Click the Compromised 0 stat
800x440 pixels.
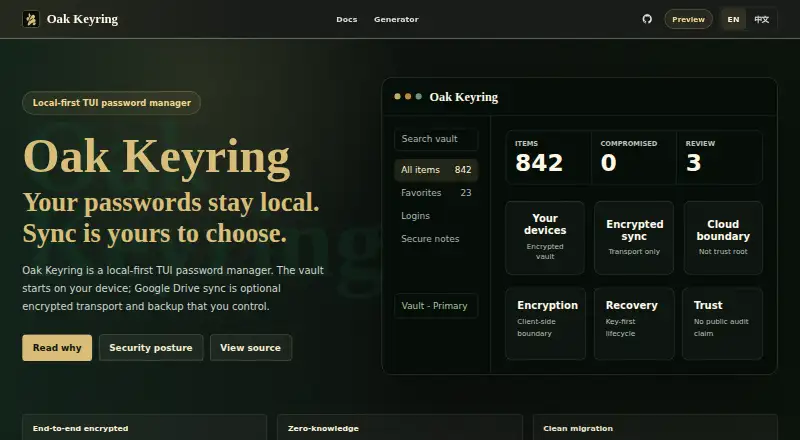pos(634,157)
